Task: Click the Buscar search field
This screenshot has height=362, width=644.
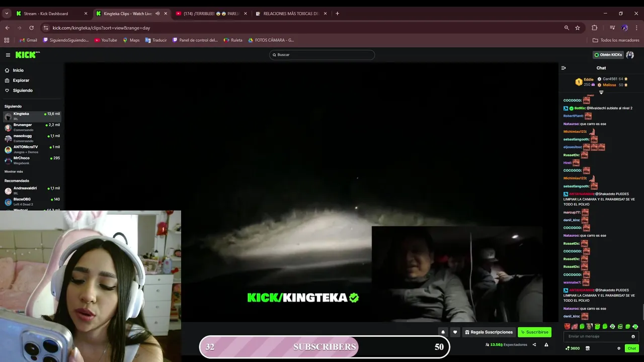Action: point(322,55)
